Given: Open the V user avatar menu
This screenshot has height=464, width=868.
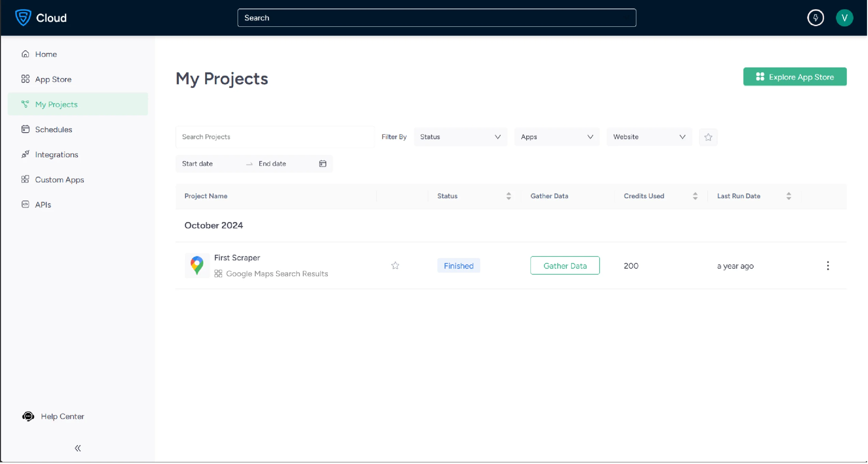Looking at the screenshot, I should [x=844, y=18].
